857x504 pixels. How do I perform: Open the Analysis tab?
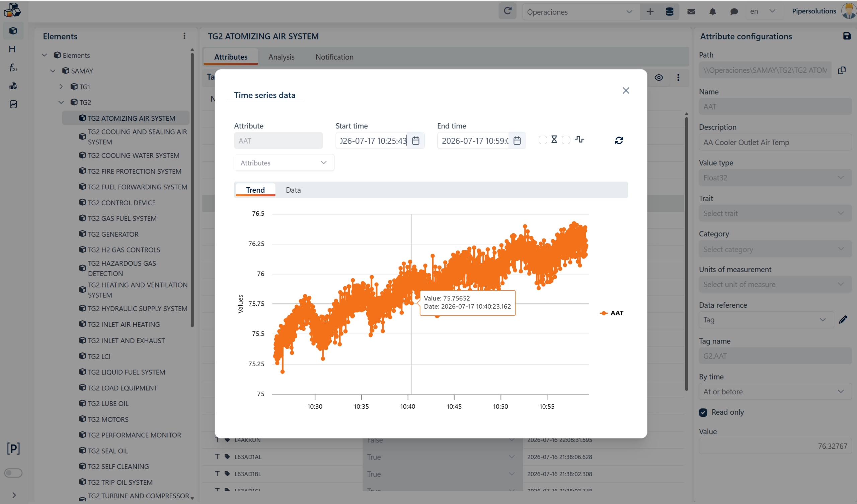(x=281, y=57)
